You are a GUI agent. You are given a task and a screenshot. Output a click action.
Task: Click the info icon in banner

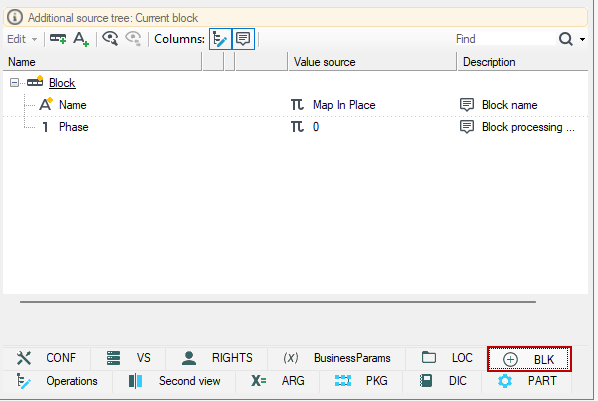click(x=15, y=18)
